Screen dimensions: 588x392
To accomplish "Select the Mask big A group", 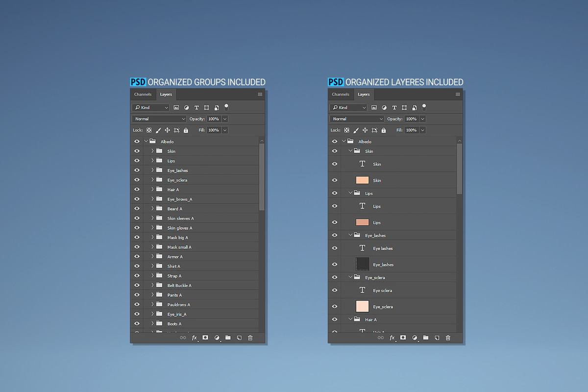I will pyautogui.click(x=177, y=238).
